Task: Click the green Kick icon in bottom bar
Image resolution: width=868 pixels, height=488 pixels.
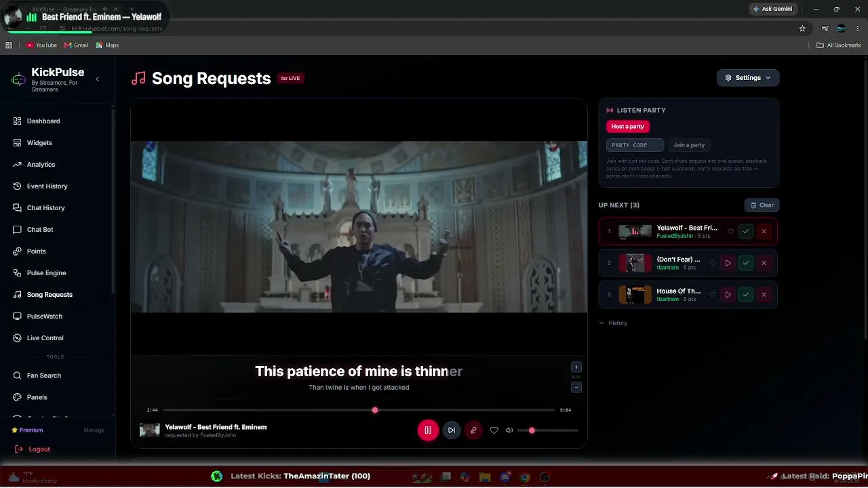Action: point(216,476)
